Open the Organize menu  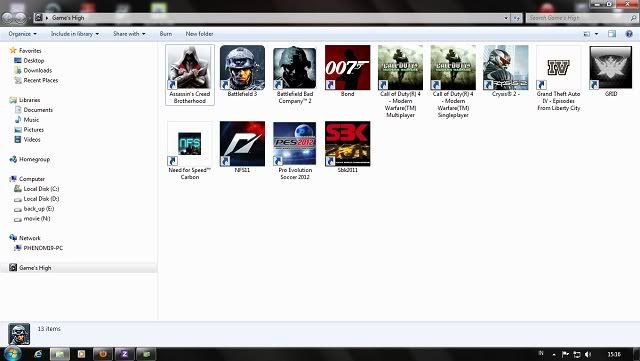pos(22,34)
